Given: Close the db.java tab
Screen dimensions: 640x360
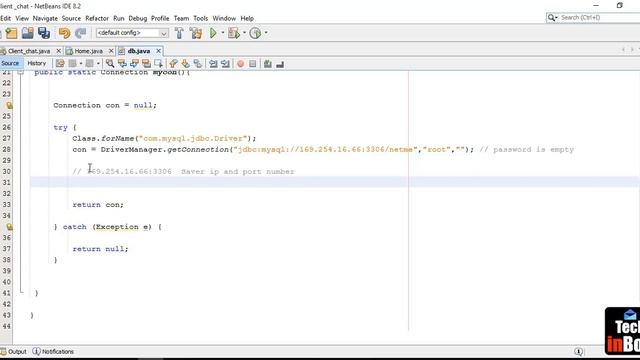Looking at the screenshot, I should coord(158,51).
